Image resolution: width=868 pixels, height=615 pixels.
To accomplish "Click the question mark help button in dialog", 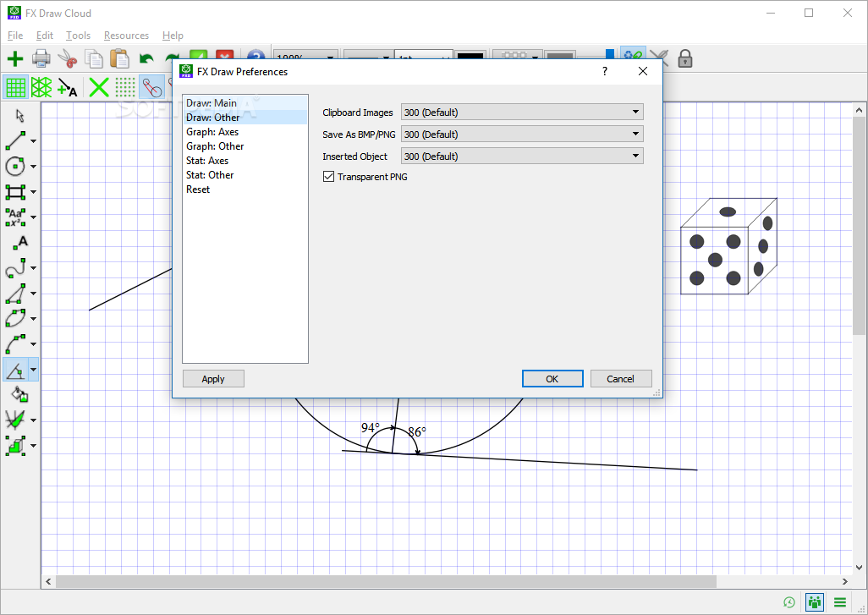I will (605, 71).
